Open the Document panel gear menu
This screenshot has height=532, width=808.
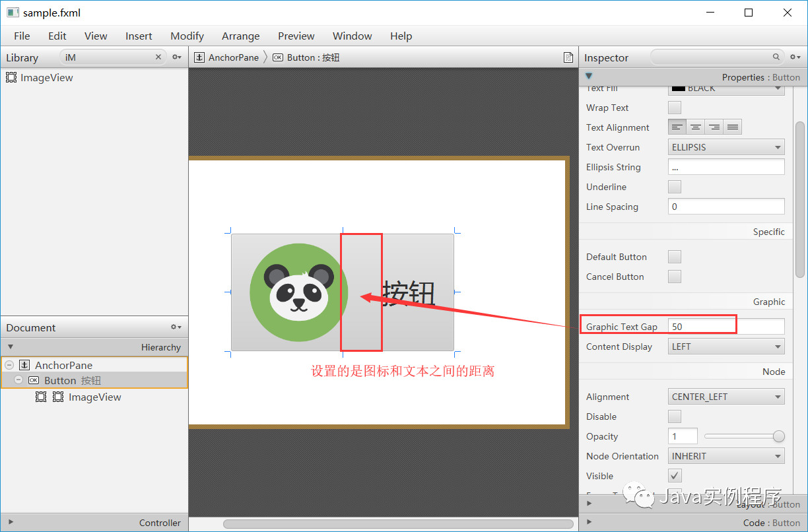point(175,327)
